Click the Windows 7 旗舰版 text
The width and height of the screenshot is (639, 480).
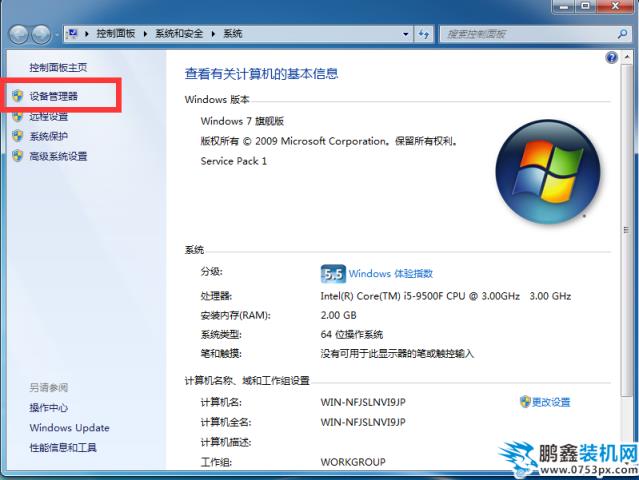click(x=242, y=121)
